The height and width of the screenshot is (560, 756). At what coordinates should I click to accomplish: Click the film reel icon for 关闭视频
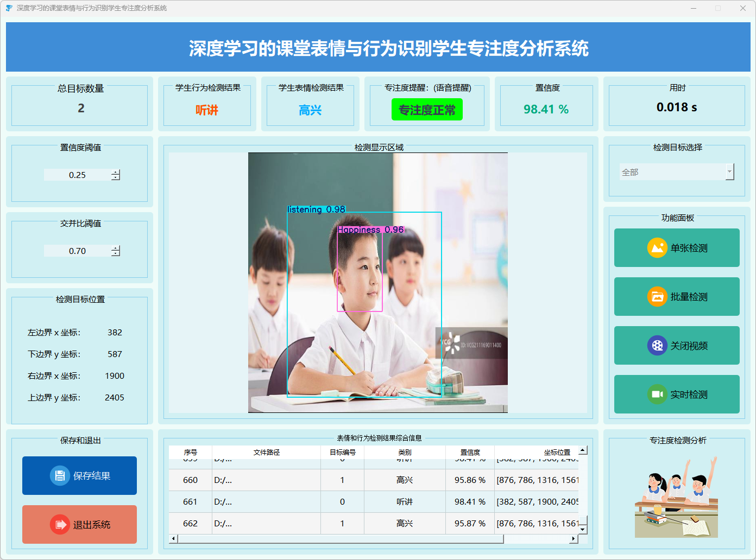[657, 346]
